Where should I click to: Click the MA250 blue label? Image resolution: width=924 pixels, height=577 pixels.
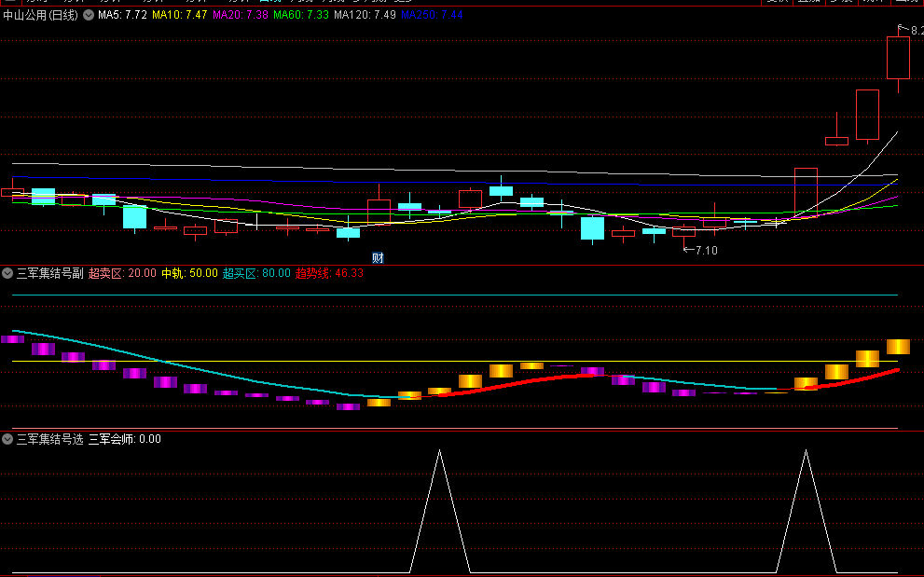pyautogui.click(x=432, y=16)
